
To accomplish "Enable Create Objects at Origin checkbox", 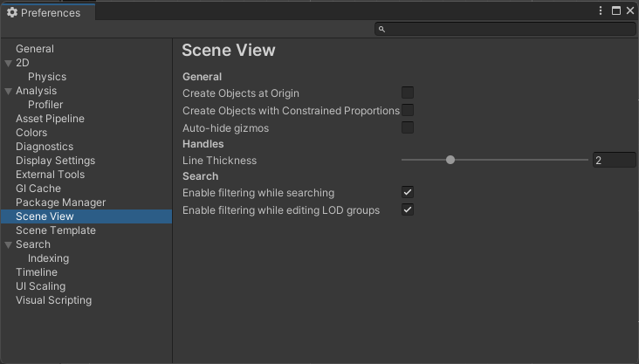I will (408, 93).
